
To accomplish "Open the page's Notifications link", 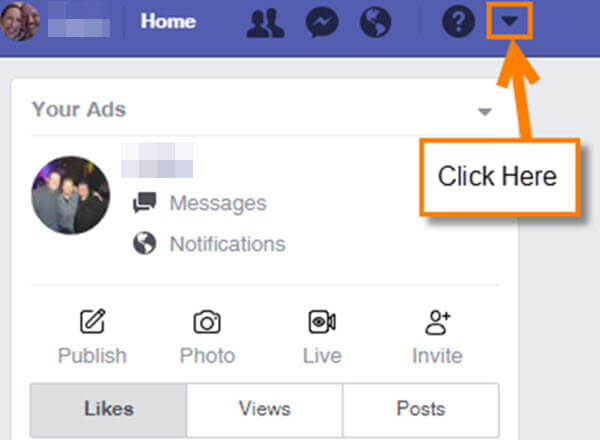I will (228, 244).
